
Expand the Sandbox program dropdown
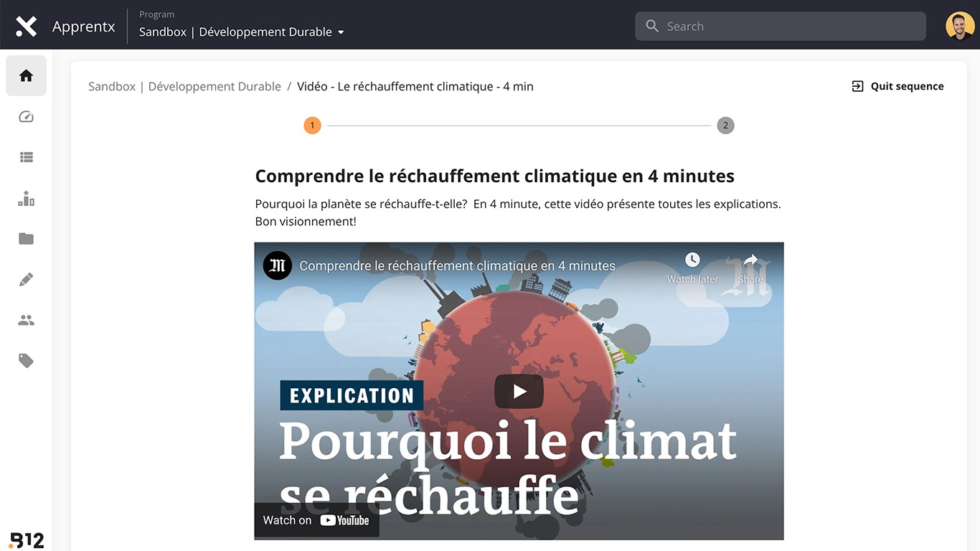pos(242,32)
